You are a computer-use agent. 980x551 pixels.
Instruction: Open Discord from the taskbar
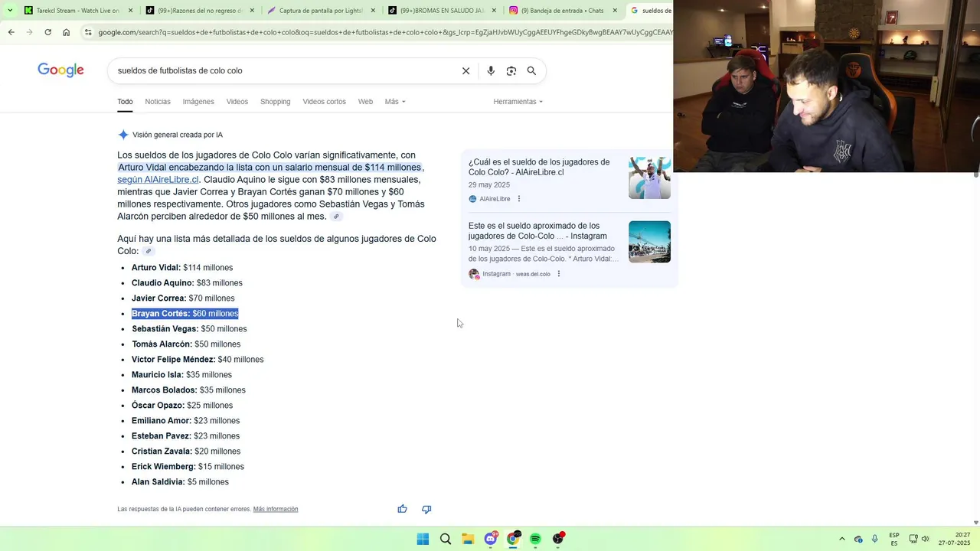(491, 539)
